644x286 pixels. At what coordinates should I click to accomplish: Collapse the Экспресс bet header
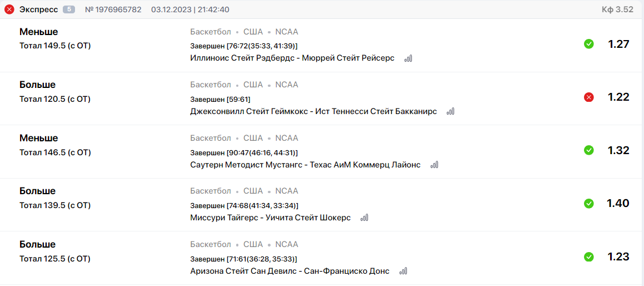tap(322, 9)
